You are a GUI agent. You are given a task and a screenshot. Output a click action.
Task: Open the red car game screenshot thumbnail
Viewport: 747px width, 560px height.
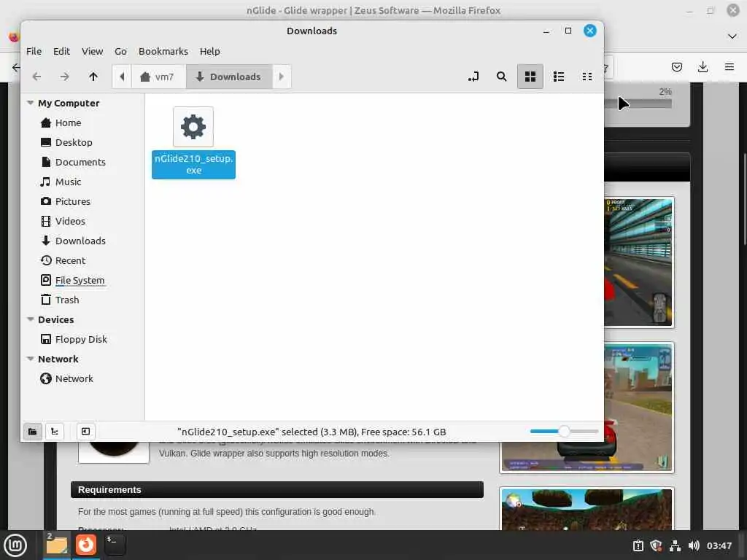587,407
